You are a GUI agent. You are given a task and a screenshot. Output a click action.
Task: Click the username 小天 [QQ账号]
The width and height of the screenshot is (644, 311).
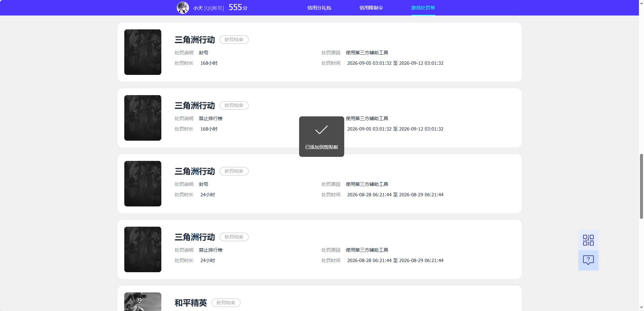point(208,8)
